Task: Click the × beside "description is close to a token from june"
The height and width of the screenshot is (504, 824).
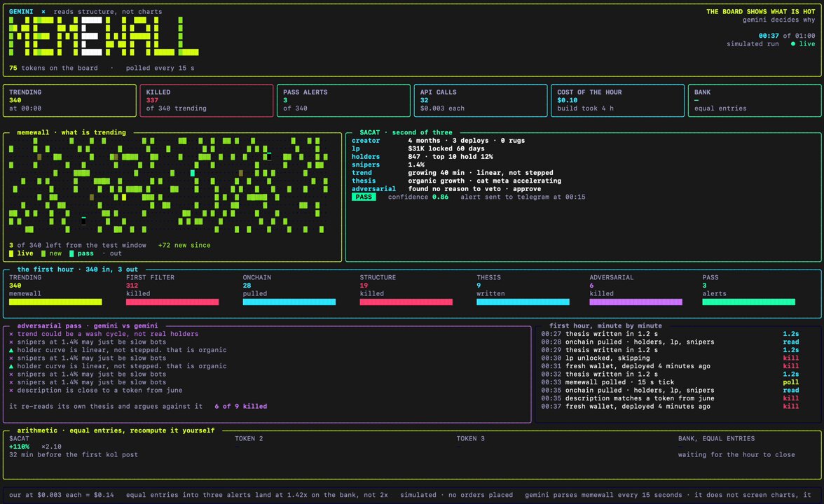Action: point(11,391)
